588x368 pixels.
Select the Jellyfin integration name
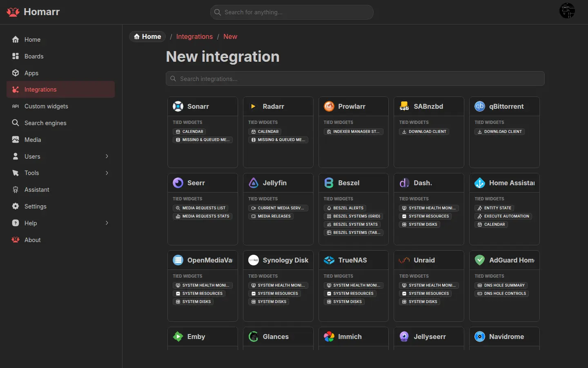pos(275,183)
